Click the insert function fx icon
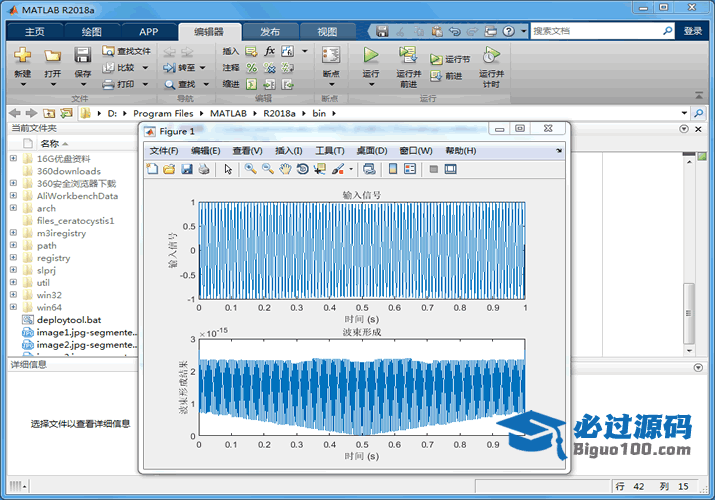Image resolution: width=715 pixels, height=500 pixels. pyautogui.click(x=269, y=51)
